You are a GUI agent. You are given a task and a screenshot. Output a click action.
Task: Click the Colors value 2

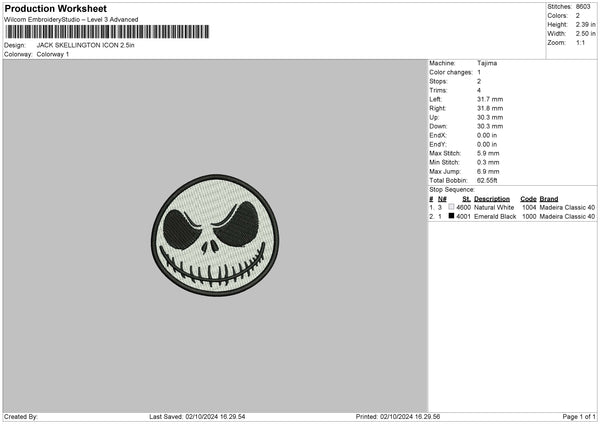click(x=578, y=16)
